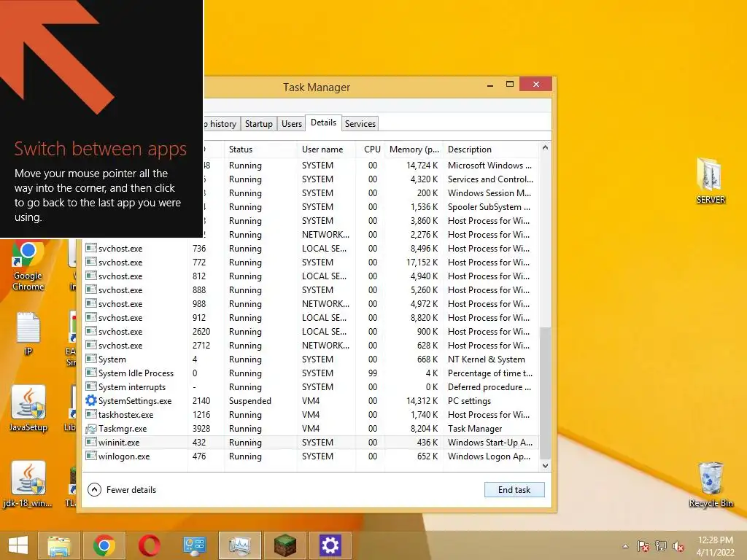747x560 pixels.
Task: Select svchost.exe with PID 2712
Action: (311, 345)
